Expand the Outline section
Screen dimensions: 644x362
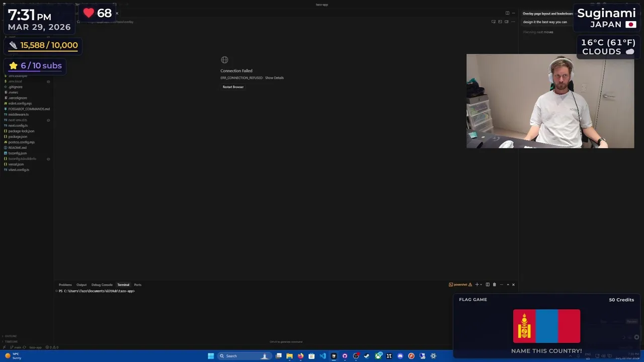(x=11, y=336)
